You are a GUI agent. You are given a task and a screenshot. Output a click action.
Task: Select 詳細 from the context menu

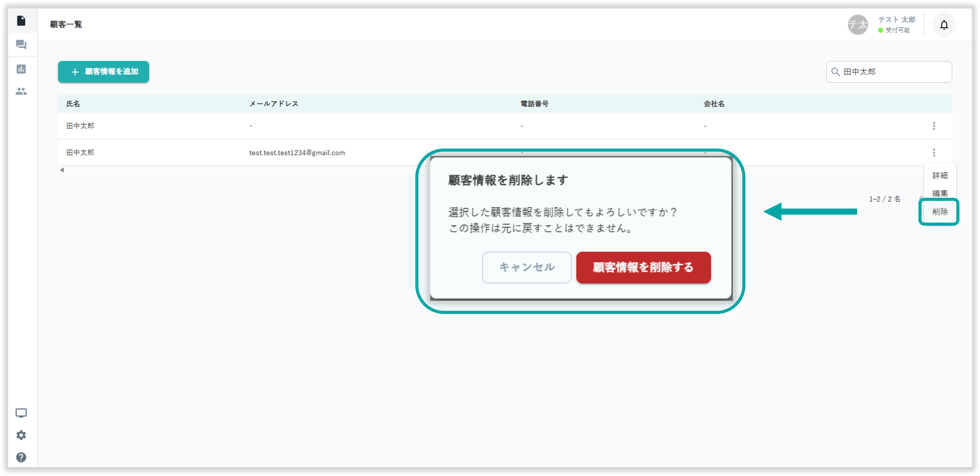pos(940,175)
